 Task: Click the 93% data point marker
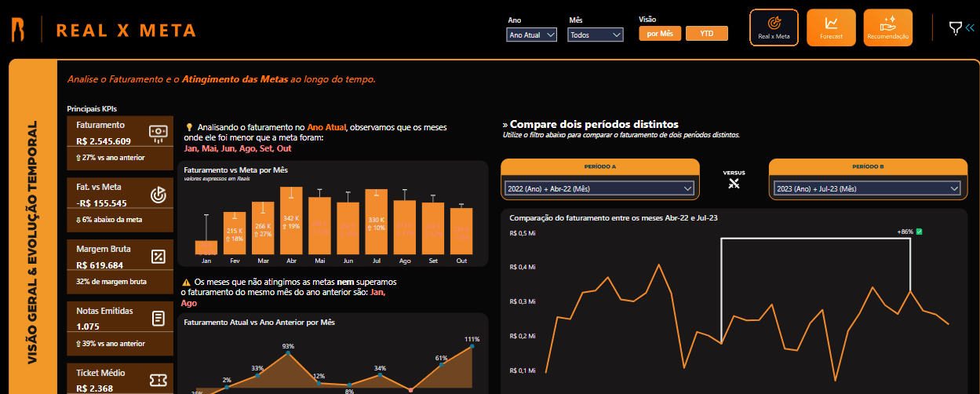click(x=288, y=353)
